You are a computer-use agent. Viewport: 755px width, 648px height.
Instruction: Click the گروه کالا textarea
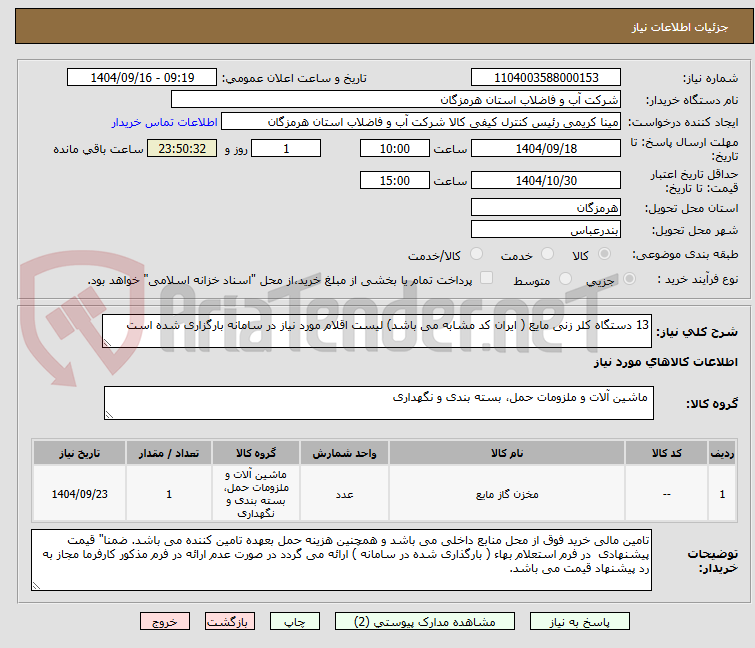378,403
